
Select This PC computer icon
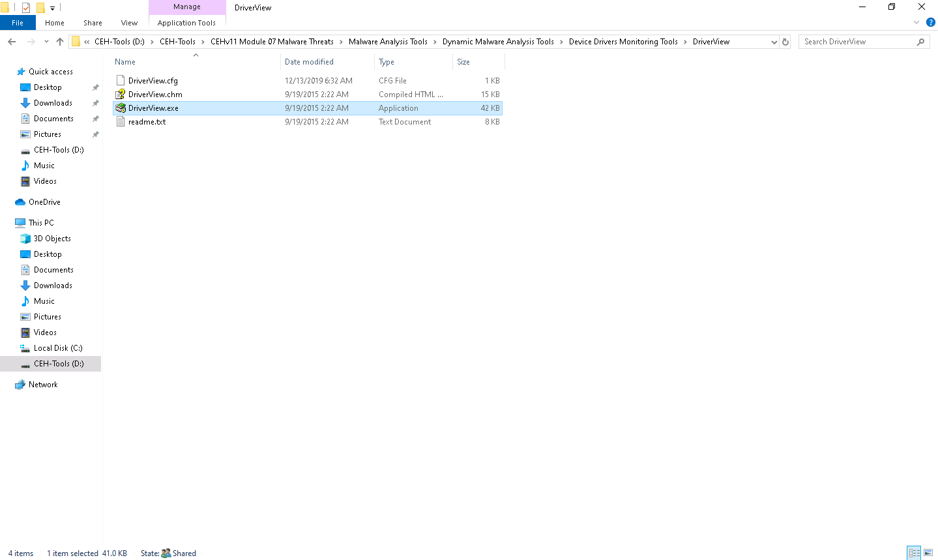coord(20,223)
